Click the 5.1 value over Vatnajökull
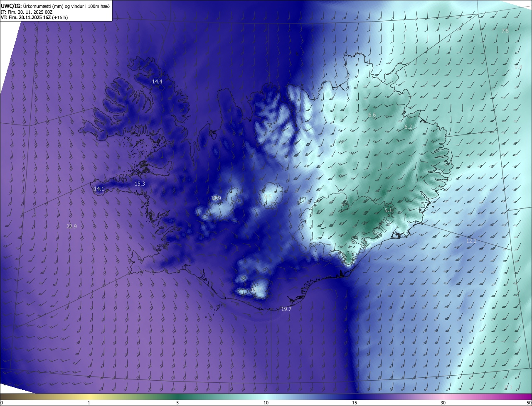Viewport: 532px width, 406px height. point(388,210)
